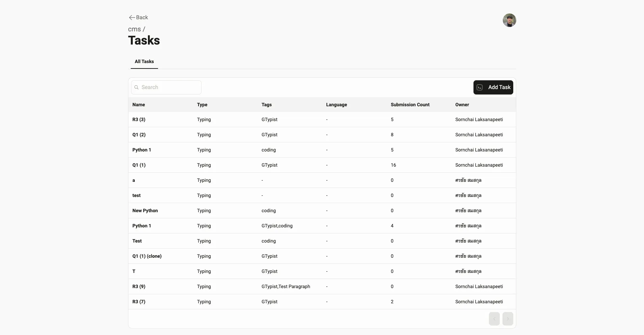The image size is (644, 335).
Task: Click the Owner column header
Action: [462, 105]
